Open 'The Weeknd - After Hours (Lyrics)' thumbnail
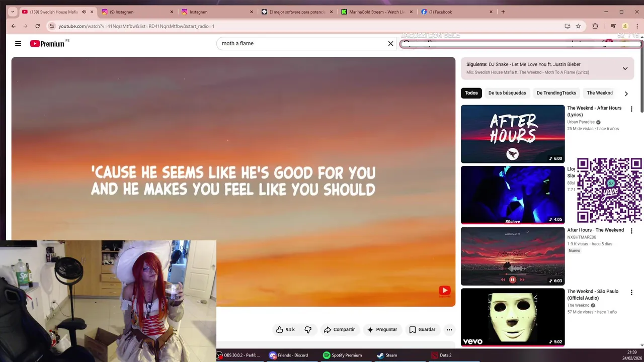 (513, 134)
